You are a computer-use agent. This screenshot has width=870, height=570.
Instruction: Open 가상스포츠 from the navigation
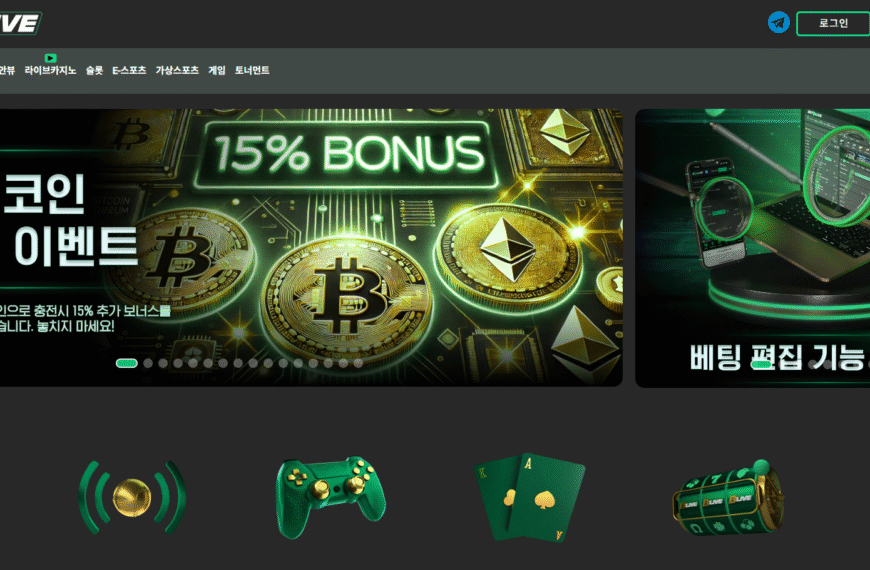(x=177, y=70)
